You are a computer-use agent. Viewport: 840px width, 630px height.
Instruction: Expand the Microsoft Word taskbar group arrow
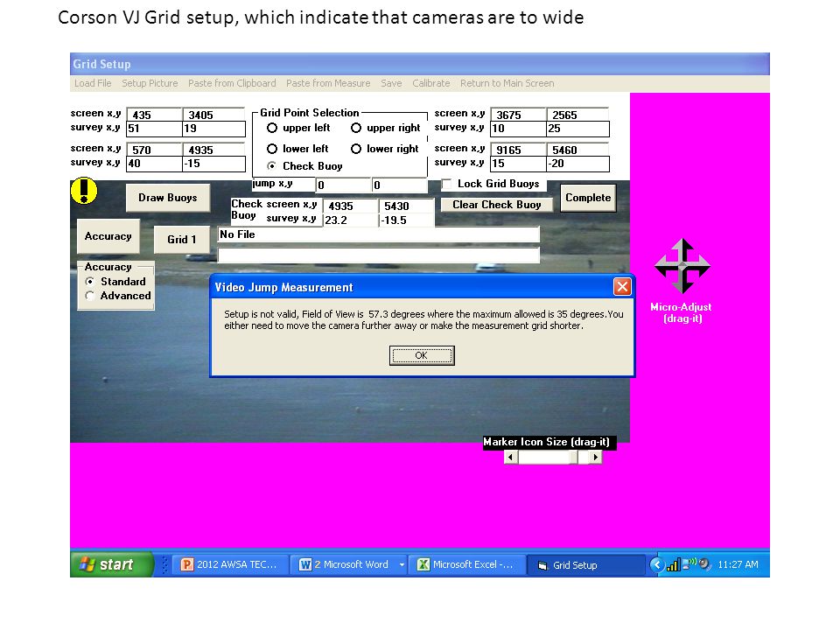pos(402,564)
